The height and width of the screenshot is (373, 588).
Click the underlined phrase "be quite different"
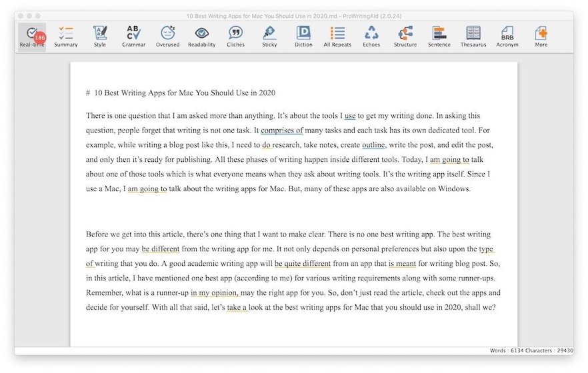303,263
